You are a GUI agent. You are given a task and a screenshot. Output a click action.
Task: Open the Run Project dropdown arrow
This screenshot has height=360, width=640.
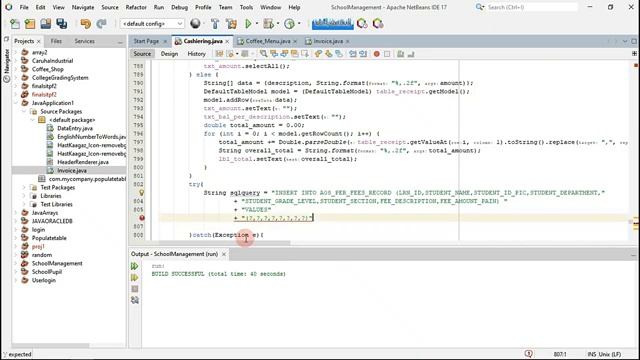(x=257, y=24)
